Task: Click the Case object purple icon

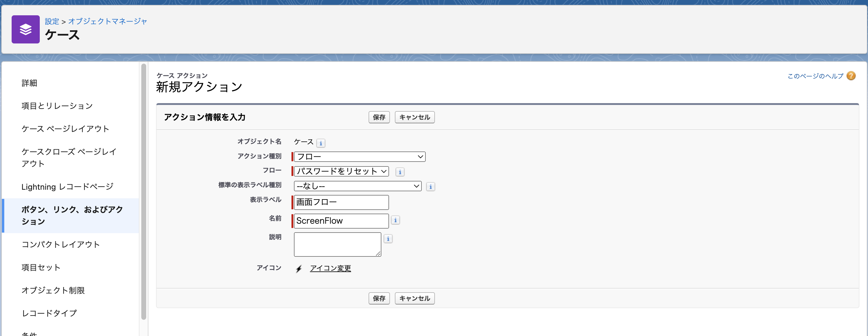Action: point(26,30)
